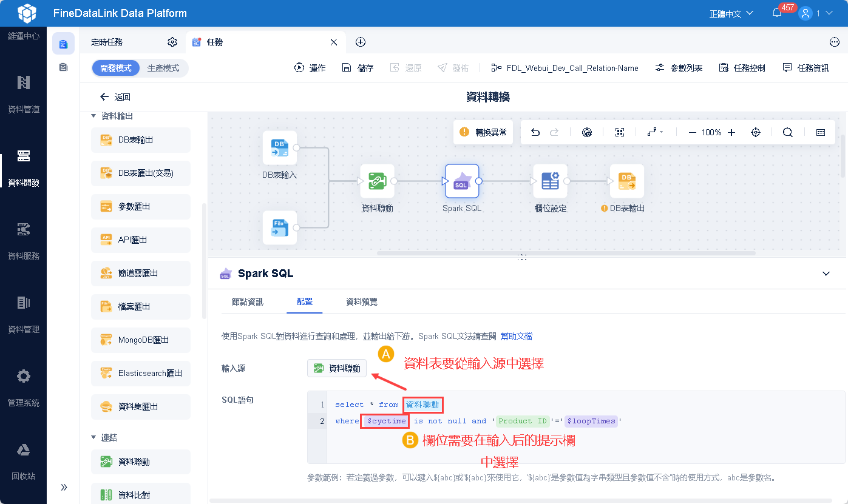
Task: Select 簡道雲匯出 operator
Action: pyautogui.click(x=140, y=274)
